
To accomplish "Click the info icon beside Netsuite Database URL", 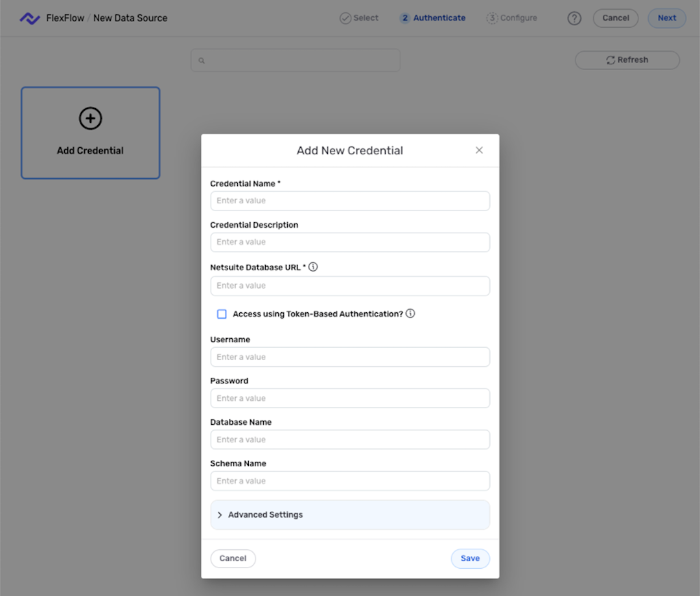I will [313, 267].
